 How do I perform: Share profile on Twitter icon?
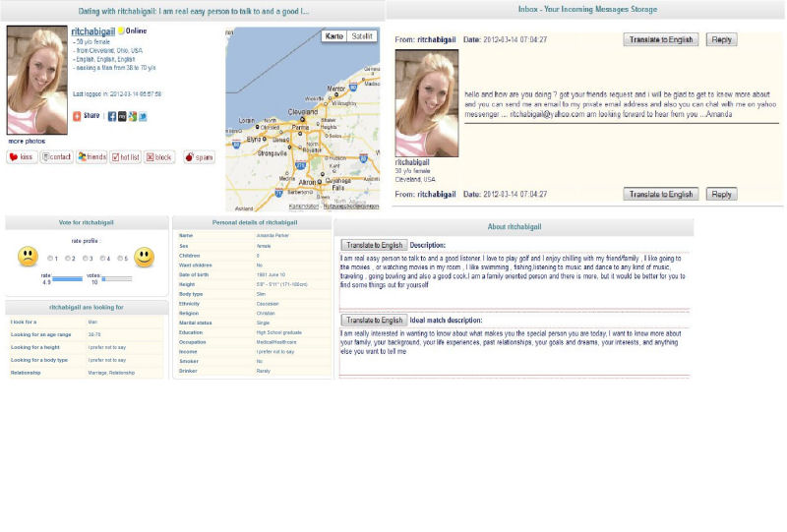pos(143,116)
